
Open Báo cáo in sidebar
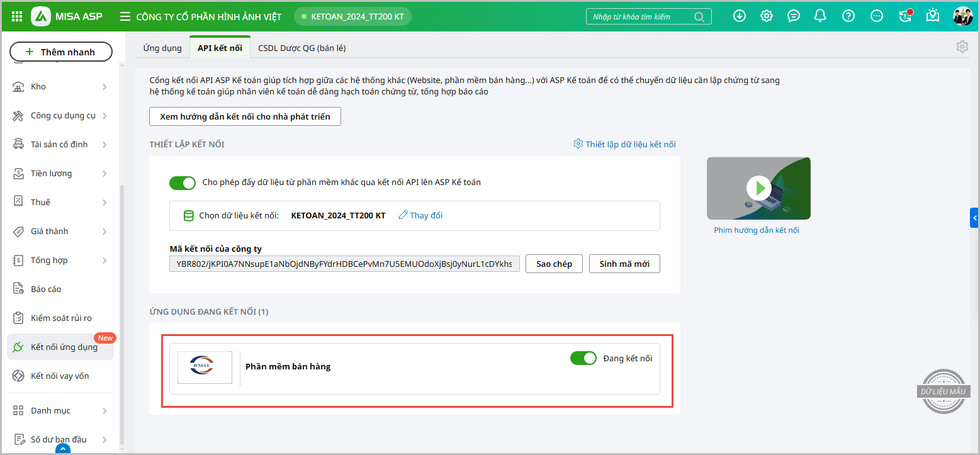(46, 289)
